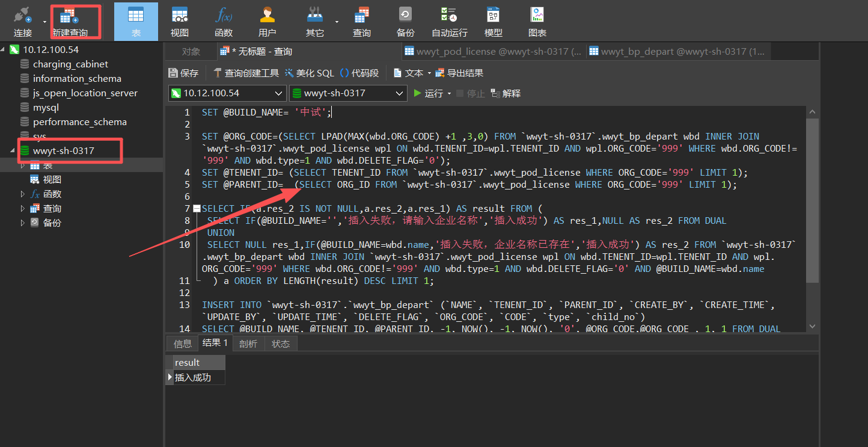Image resolution: width=868 pixels, height=447 pixels.
Task: Click the 新建查询 new query icon
Action: click(70, 21)
